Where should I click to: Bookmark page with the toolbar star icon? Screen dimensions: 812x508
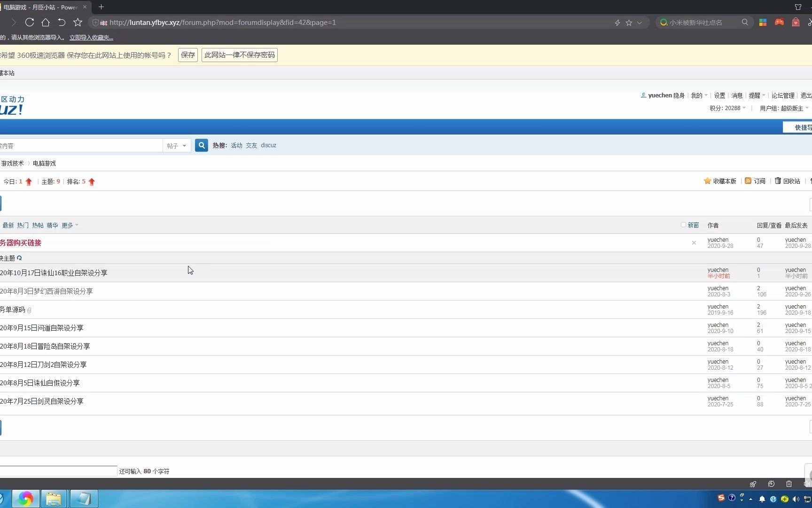tap(78, 22)
